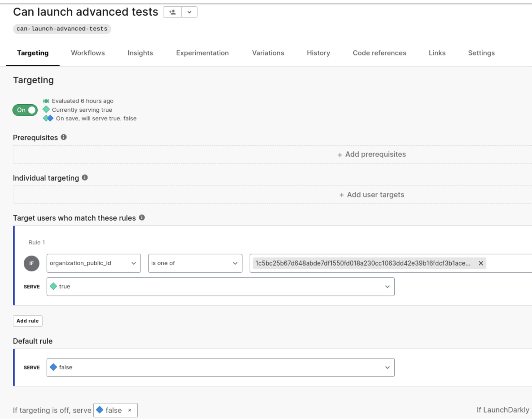Viewport: 532px width, 420px height.
Task: Click the add member icon beside the flag title
Action: point(172,12)
